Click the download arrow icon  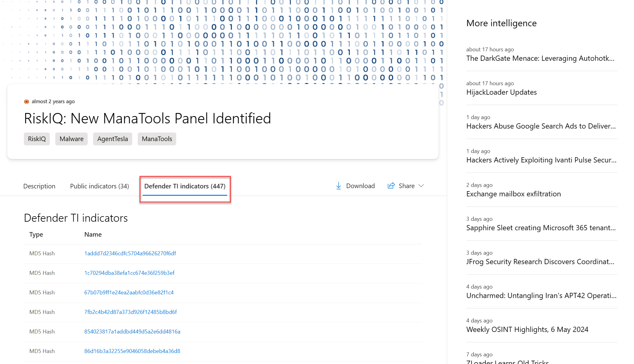tap(338, 186)
